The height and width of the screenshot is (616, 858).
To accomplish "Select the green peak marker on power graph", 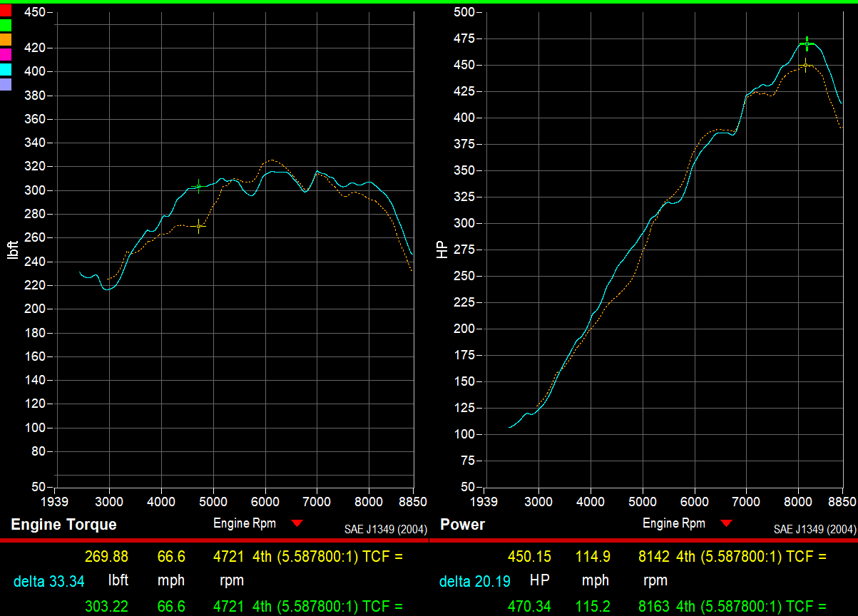I will [x=807, y=43].
